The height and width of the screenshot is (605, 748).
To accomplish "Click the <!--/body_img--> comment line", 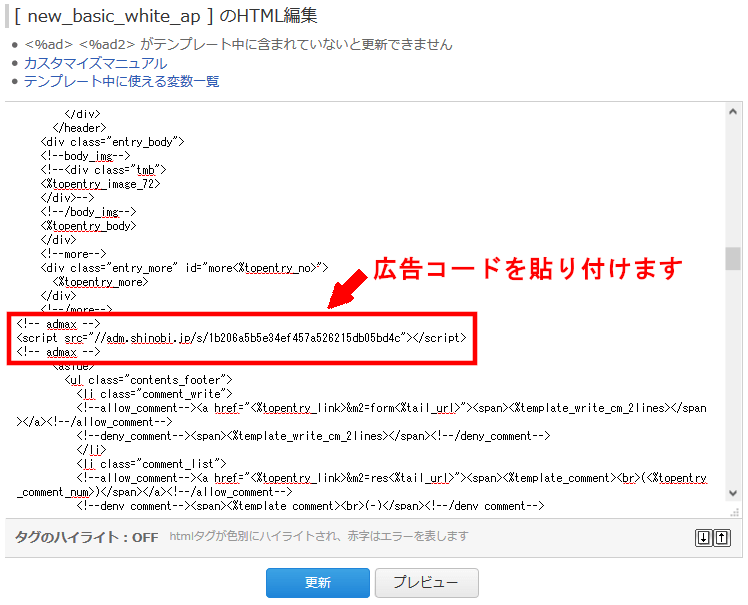I will coord(89,212).
